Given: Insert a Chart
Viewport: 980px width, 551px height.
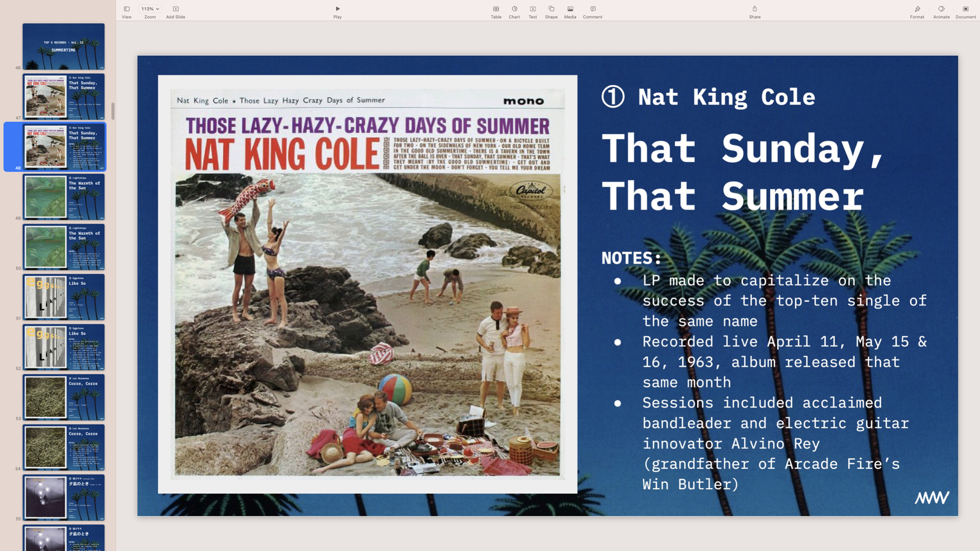Looking at the screenshot, I should pos(514,9).
